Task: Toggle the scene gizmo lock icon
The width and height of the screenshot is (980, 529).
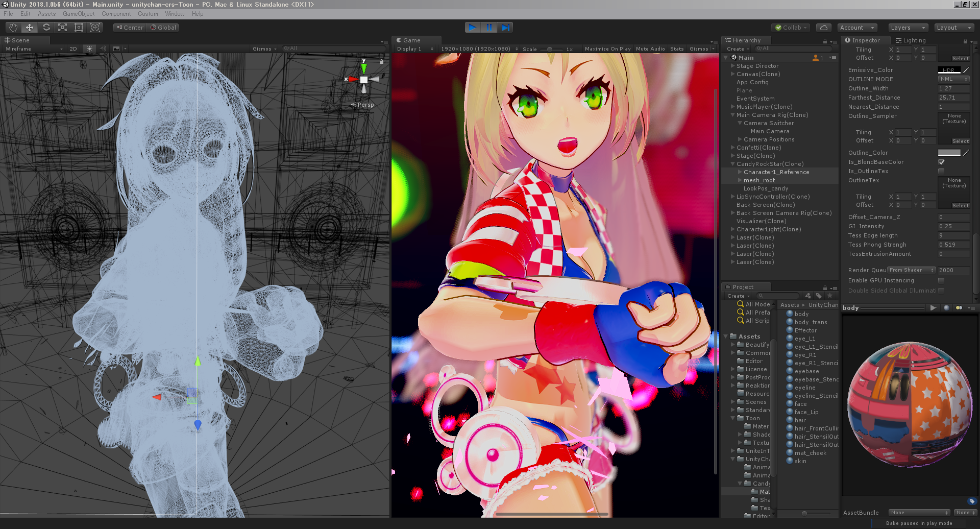Action: [x=381, y=61]
